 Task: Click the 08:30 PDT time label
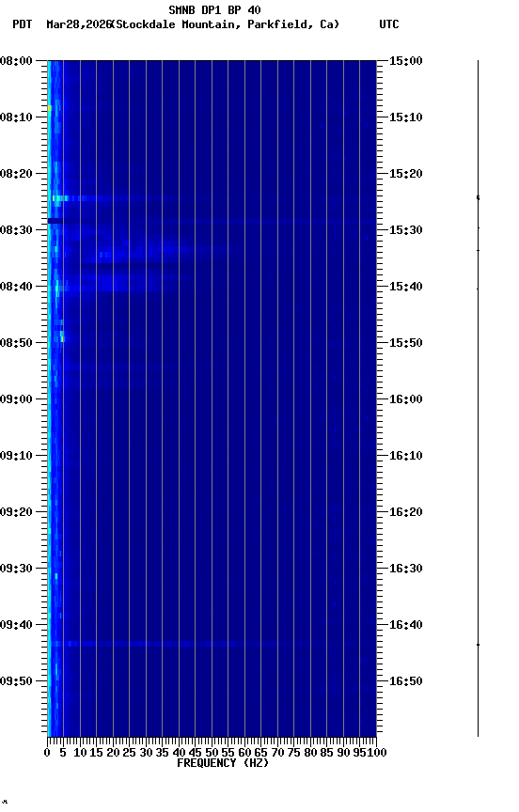coord(16,230)
